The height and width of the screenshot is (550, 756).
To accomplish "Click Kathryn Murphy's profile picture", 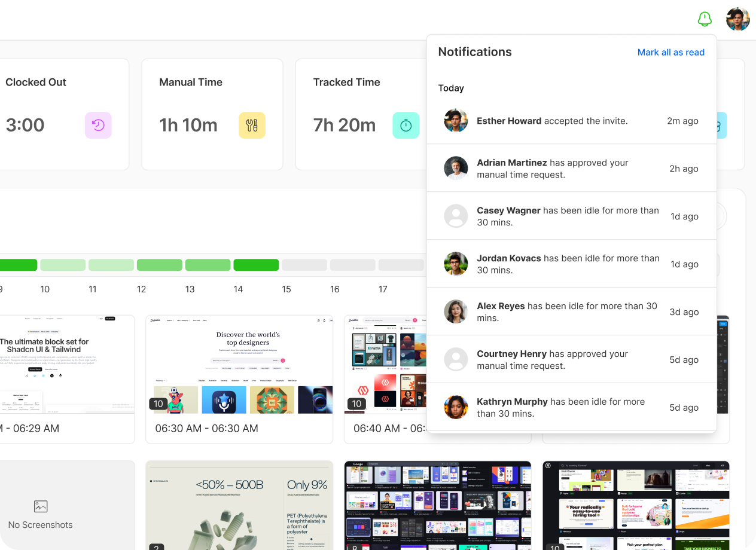I will tap(456, 408).
